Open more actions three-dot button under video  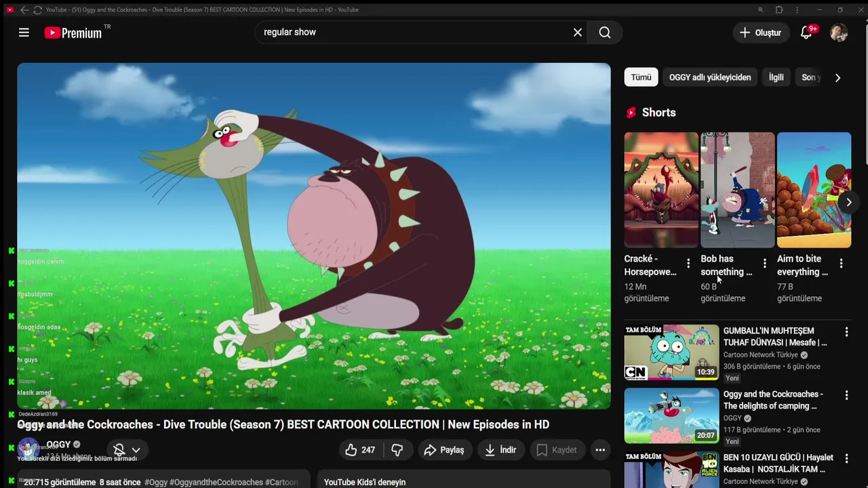tap(600, 450)
